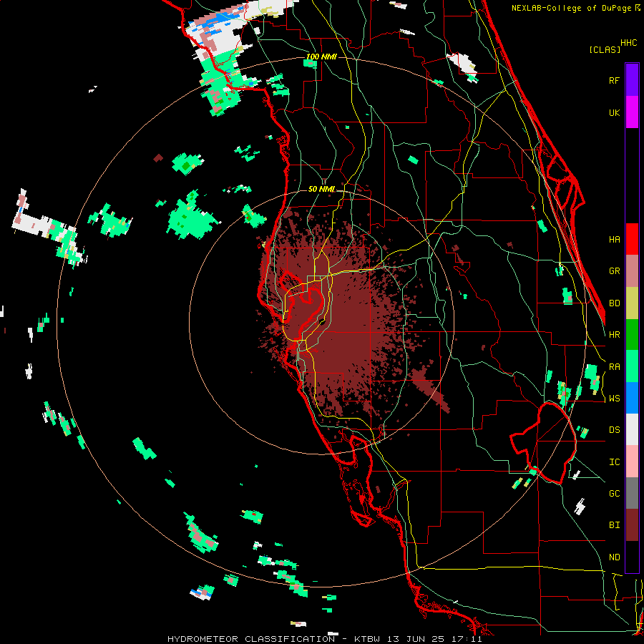Click the [CLAS] units label
This screenshot has height=644, width=644.
pyautogui.click(x=605, y=49)
